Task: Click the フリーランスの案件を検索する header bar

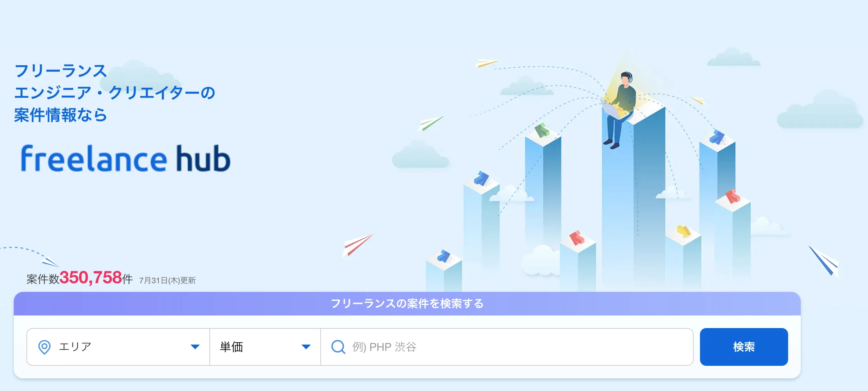Action: (x=407, y=304)
